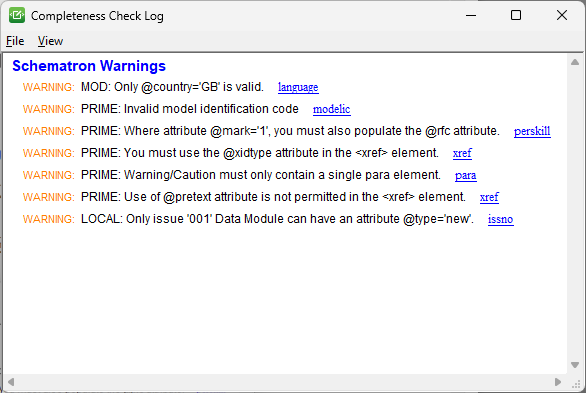Close the Completeness Check Log window
586x393 pixels.
tap(562, 15)
